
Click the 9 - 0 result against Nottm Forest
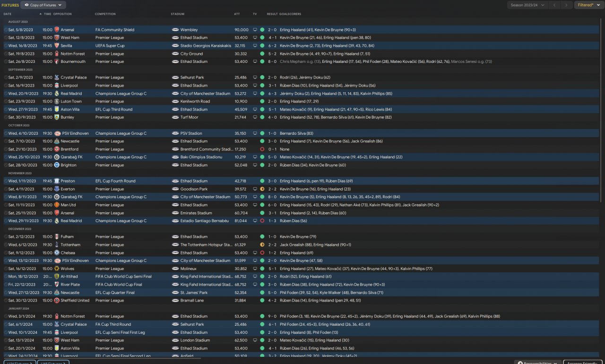pos(272,316)
